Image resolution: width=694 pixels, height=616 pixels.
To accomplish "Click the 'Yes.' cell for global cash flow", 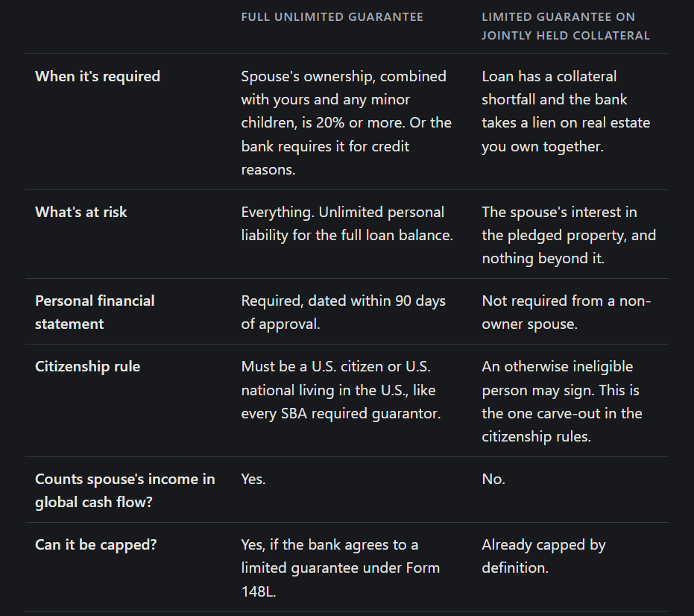I will point(253,480).
